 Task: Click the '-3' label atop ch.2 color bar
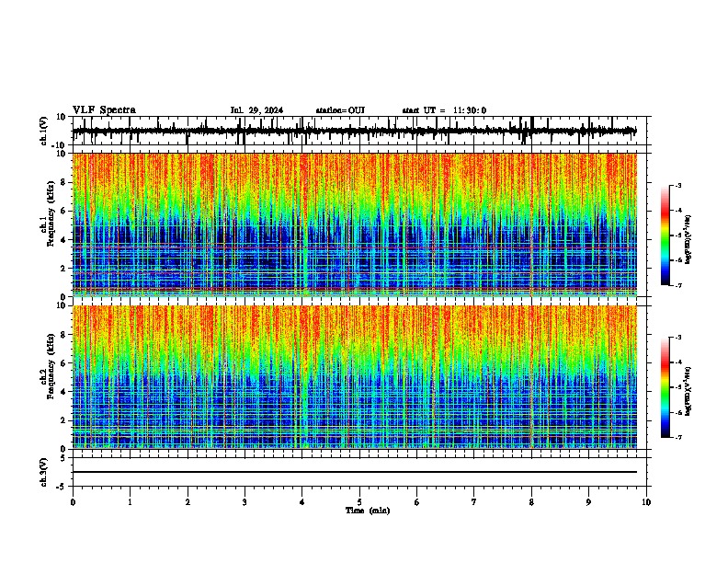677,338
